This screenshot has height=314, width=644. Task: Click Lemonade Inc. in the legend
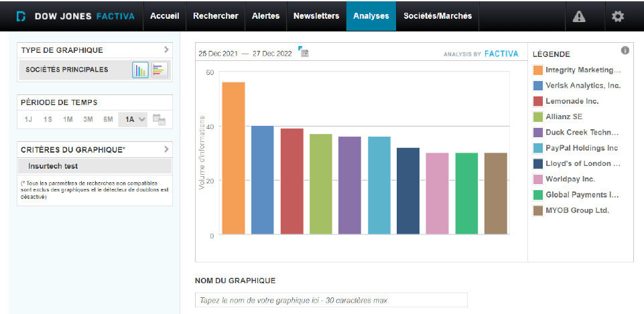(x=572, y=101)
